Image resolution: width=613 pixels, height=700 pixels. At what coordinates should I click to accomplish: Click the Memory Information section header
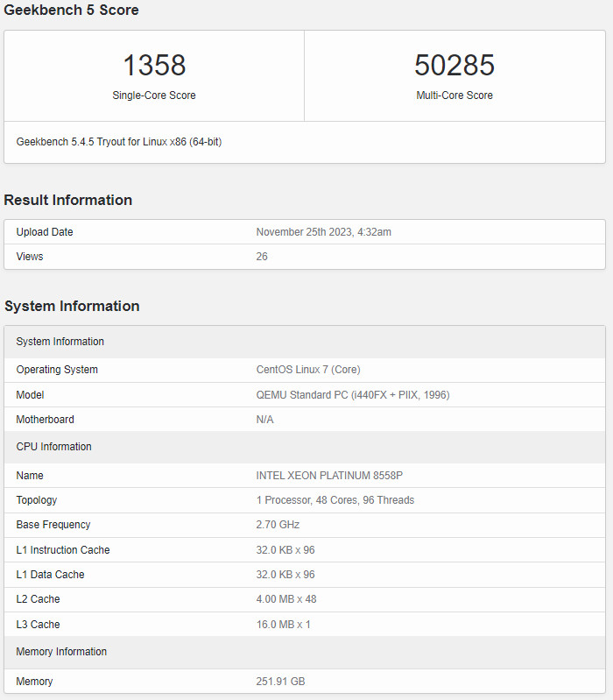coord(305,652)
